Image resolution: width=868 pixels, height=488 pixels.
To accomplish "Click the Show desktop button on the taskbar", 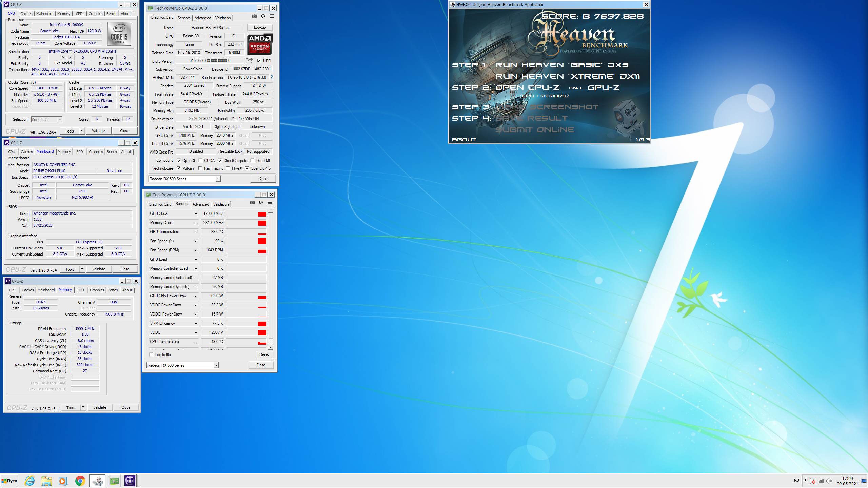I will (x=864, y=481).
